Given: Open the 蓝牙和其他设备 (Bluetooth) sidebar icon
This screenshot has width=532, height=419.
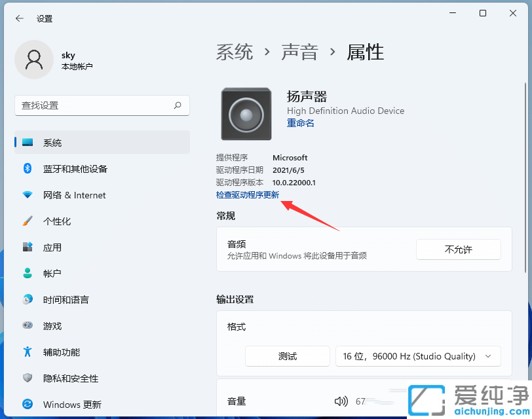Looking at the screenshot, I should click(x=27, y=169).
